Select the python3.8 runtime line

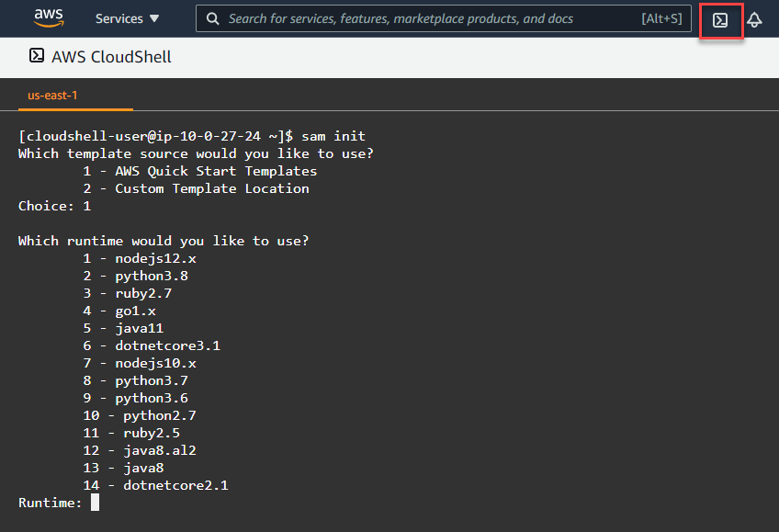coord(136,275)
